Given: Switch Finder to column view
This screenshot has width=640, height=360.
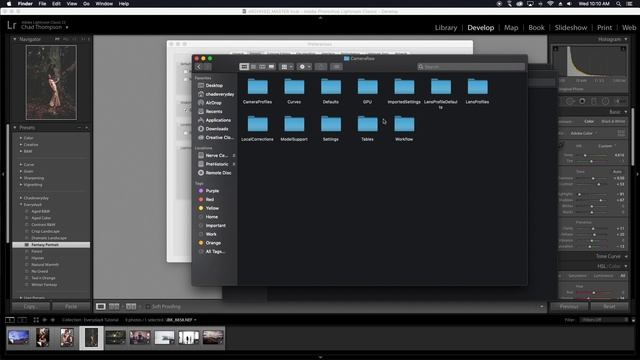Looking at the screenshot, I should point(262,67).
